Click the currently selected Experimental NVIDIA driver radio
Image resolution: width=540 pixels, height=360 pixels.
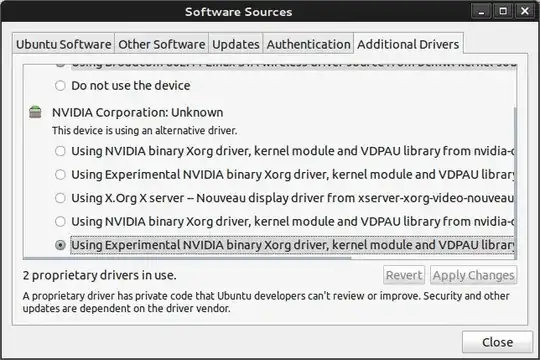pos(60,245)
